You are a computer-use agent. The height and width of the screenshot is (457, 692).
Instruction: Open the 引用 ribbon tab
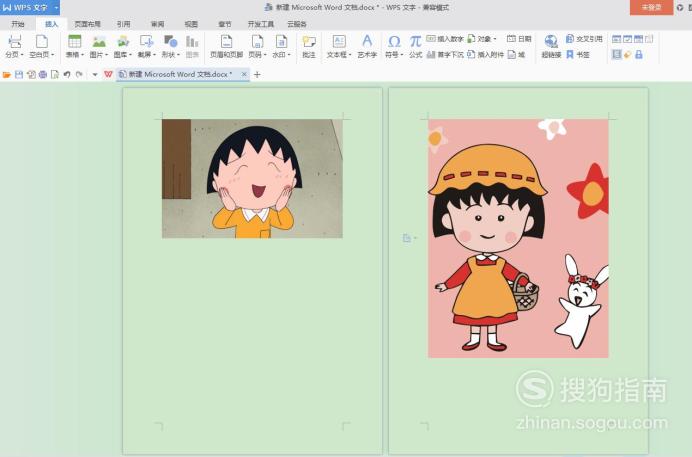pos(124,24)
